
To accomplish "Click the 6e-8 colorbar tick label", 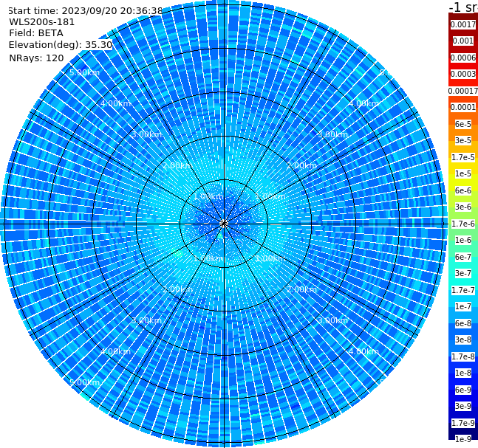I will pos(463,323).
